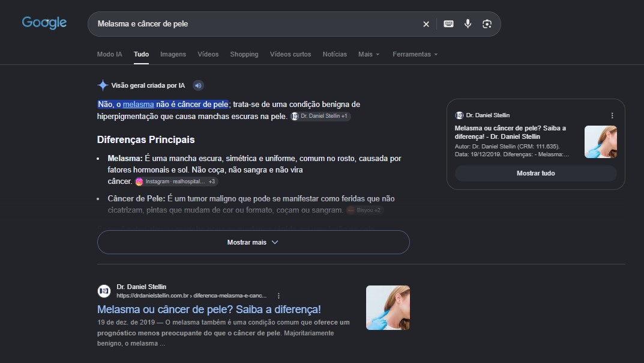This screenshot has height=363, width=644.
Task: Play AI overview audio with speaker icon
Action: coord(198,85)
